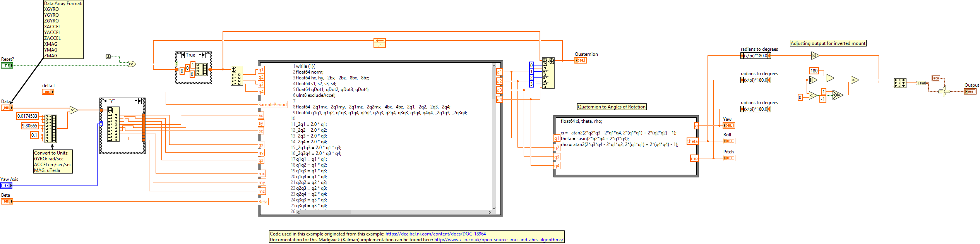The height and width of the screenshot is (244, 980).
Task: Select the Pitch DBL indicator
Action: [729, 158]
